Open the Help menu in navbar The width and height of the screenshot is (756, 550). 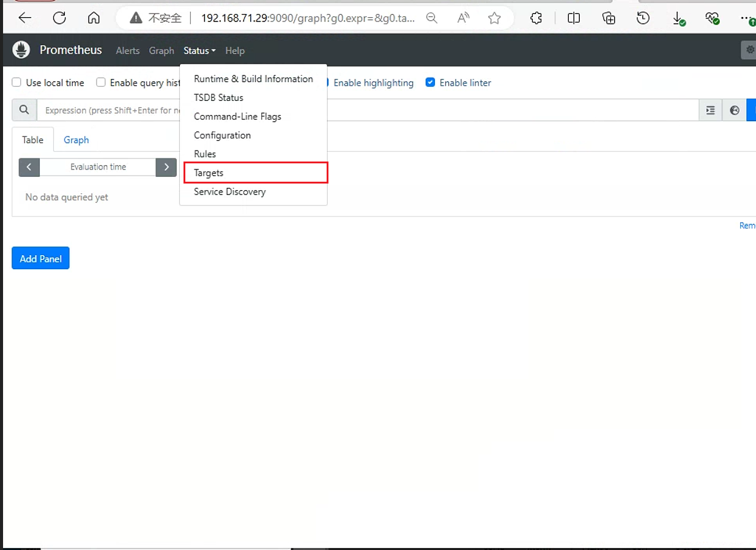tap(235, 51)
